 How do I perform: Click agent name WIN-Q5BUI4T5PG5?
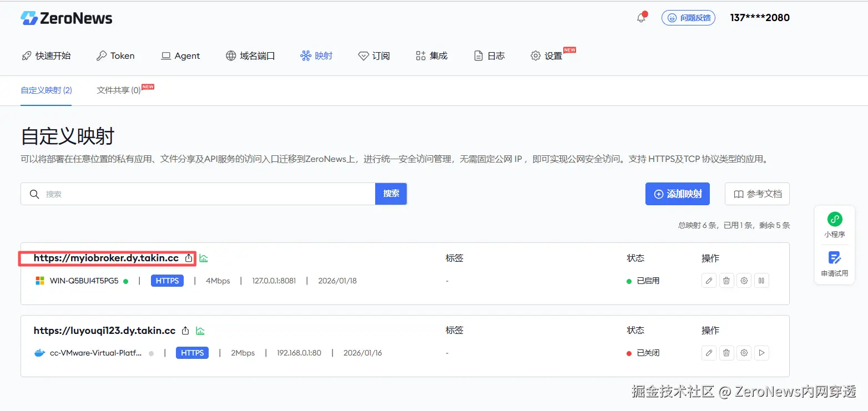84,281
